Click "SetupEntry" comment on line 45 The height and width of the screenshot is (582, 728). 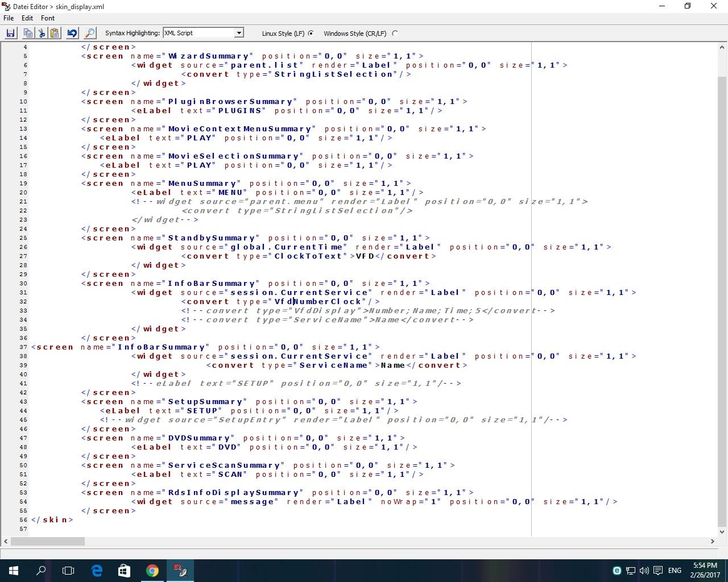tap(250, 419)
